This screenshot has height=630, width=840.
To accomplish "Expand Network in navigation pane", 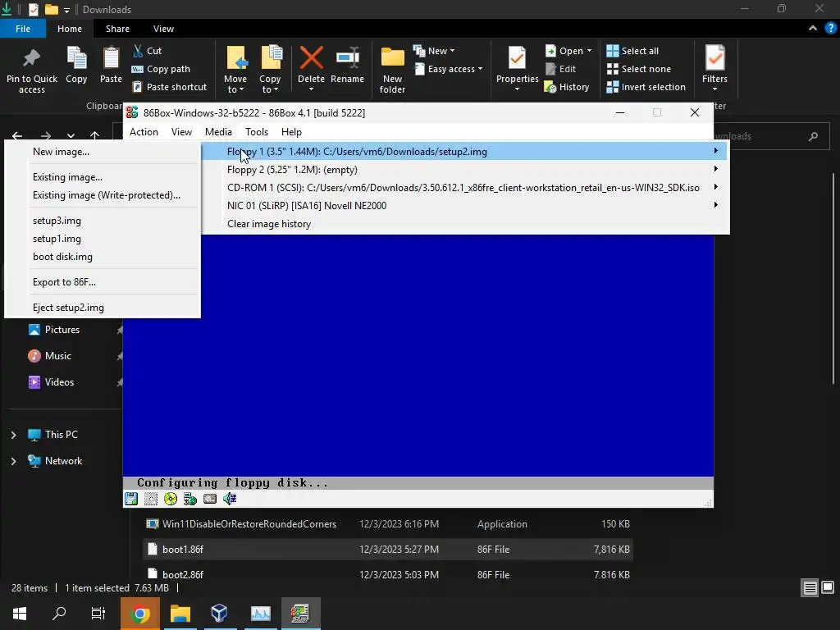I will [x=13, y=461].
